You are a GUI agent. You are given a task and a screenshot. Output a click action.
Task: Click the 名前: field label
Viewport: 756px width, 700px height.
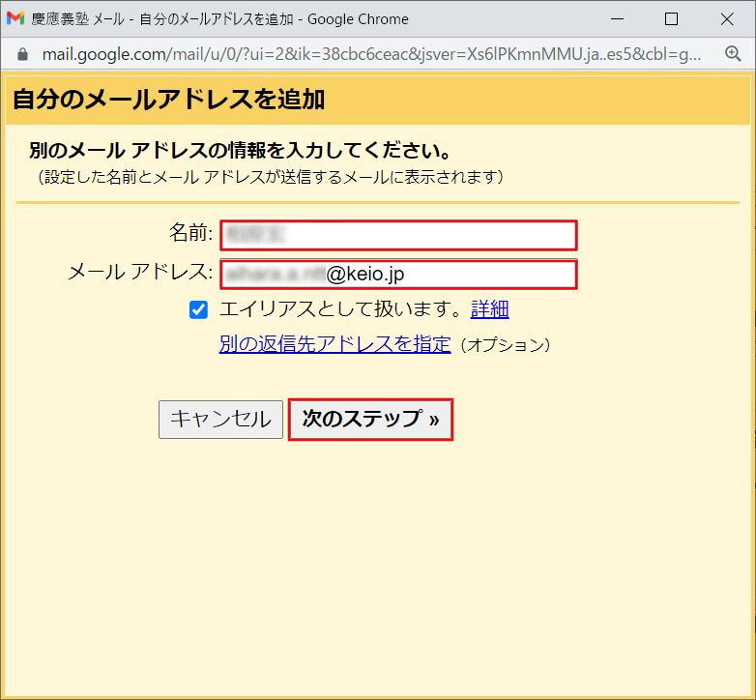point(190,233)
